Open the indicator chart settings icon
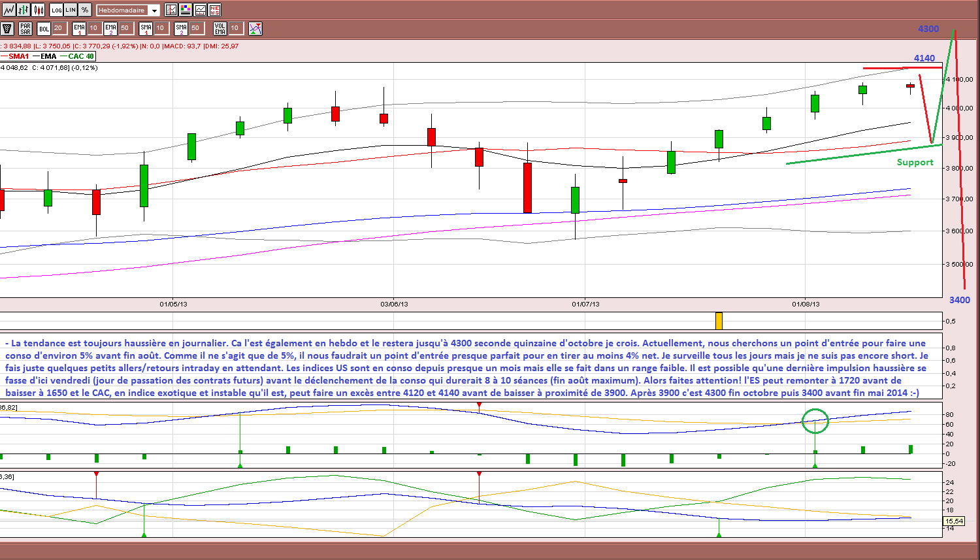The height and width of the screenshot is (560, 980). click(171, 10)
